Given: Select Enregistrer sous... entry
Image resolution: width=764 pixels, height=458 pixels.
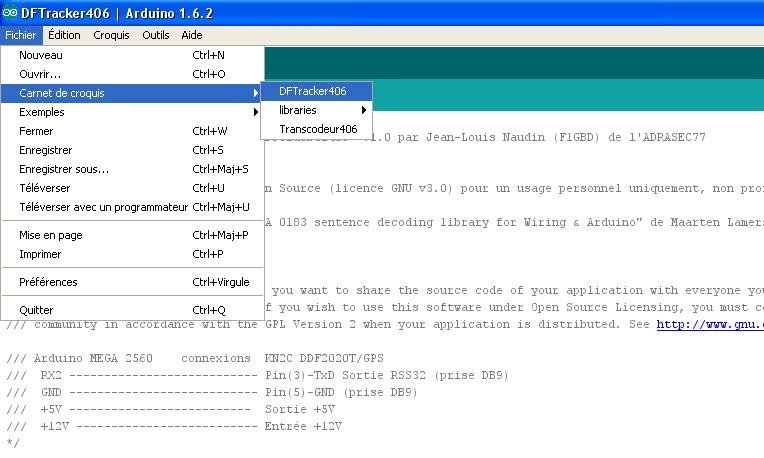Looking at the screenshot, I should pos(133,169).
